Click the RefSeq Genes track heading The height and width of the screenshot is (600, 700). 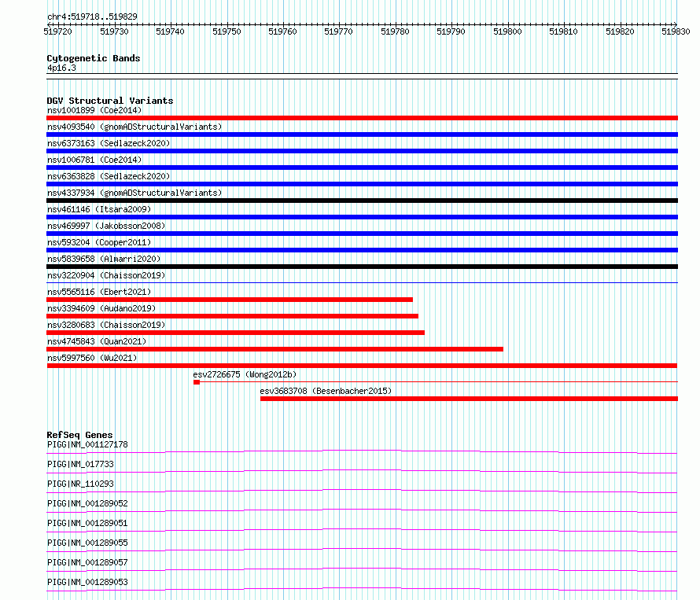click(x=79, y=435)
